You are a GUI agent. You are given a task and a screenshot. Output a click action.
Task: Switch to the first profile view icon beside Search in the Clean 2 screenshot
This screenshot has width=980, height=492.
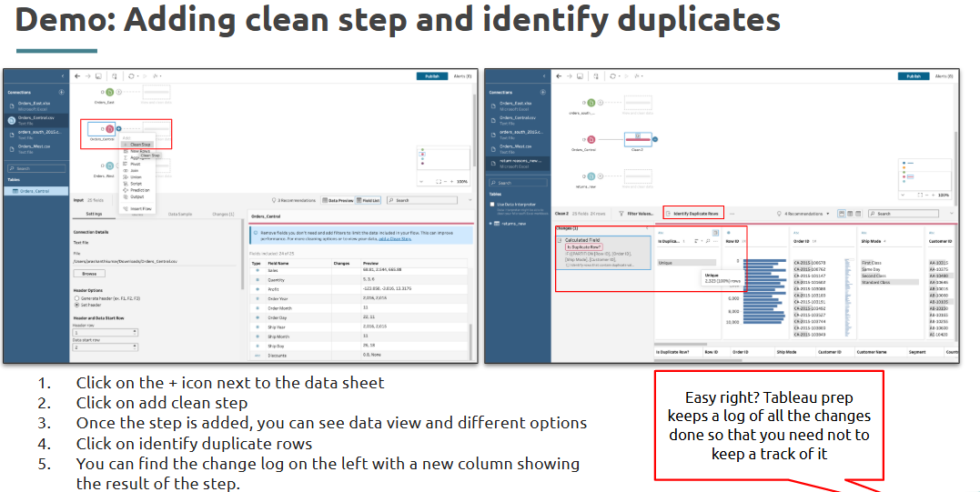pyautogui.click(x=842, y=214)
